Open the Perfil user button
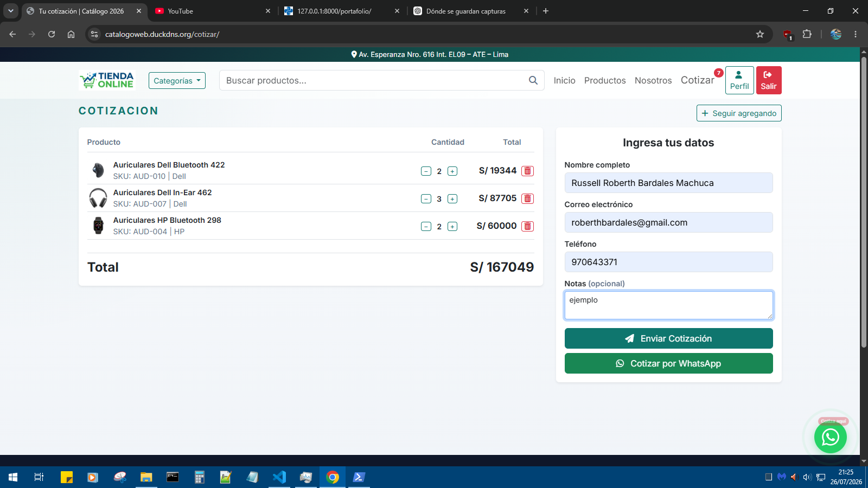Screen dimensions: 868x488 [x=739, y=80]
